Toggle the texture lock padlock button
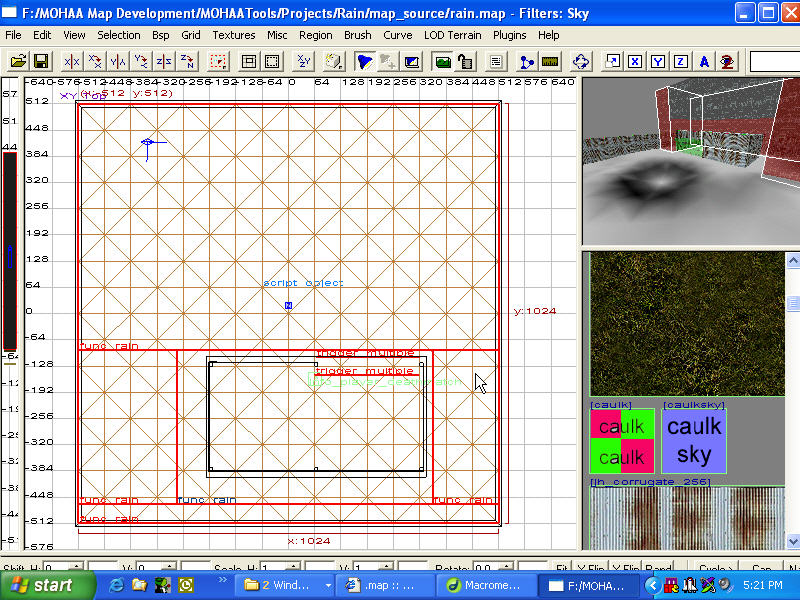Screen dimensions: 800x600 point(466,61)
